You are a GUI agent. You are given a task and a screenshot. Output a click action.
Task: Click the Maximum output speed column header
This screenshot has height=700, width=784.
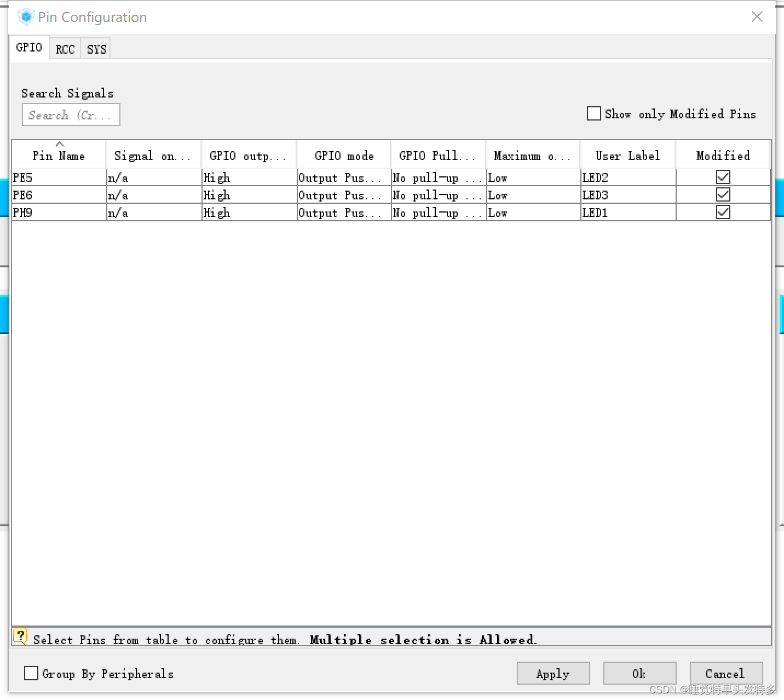(x=532, y=155)
